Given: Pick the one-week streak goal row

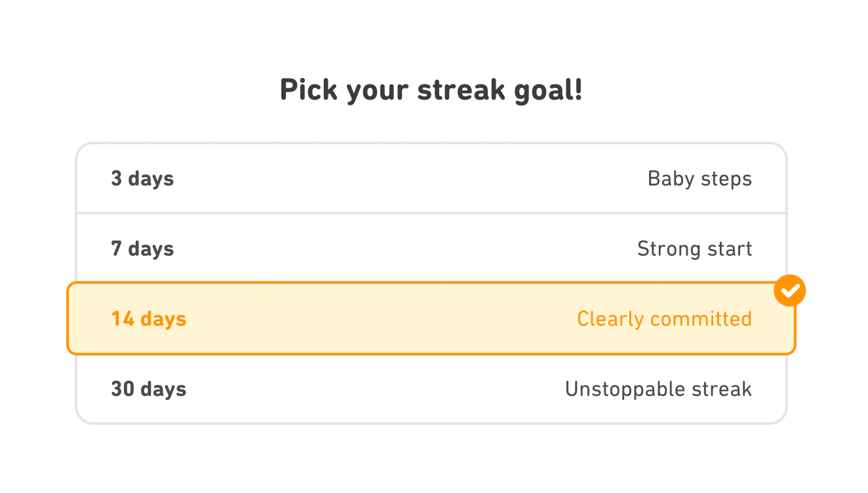Looking at the screenshot, I should pos(431,248).
